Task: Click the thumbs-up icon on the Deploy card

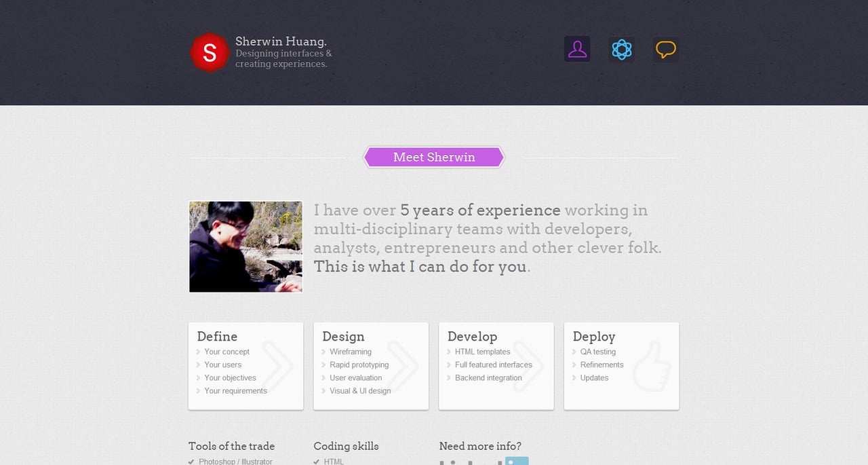Action: pyautogui.click(x=652, y=367)
